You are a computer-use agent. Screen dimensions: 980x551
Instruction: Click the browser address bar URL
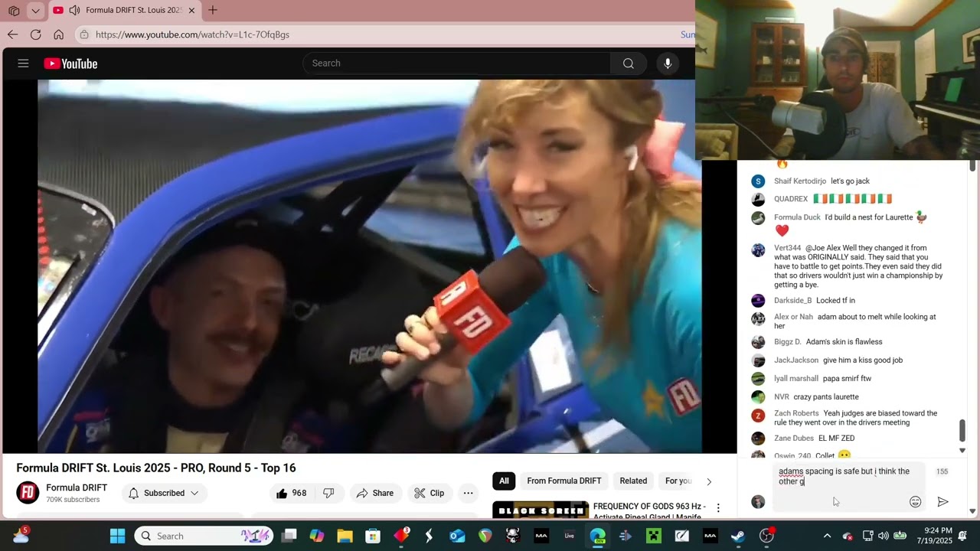[x=192, y=34]
